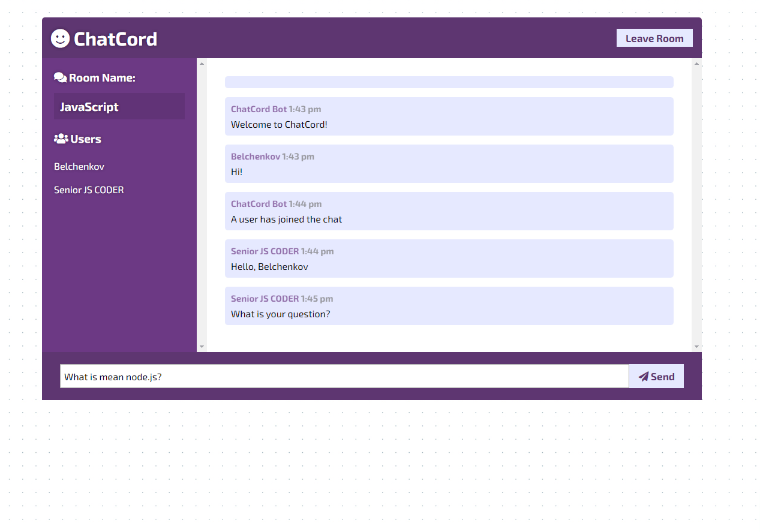Focus the message input field

344,376
